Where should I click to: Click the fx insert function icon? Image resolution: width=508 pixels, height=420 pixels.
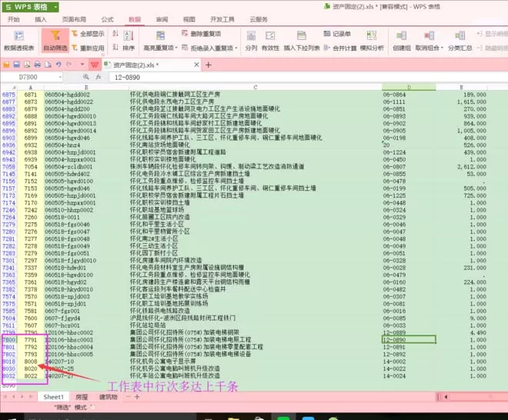(99, 77)
